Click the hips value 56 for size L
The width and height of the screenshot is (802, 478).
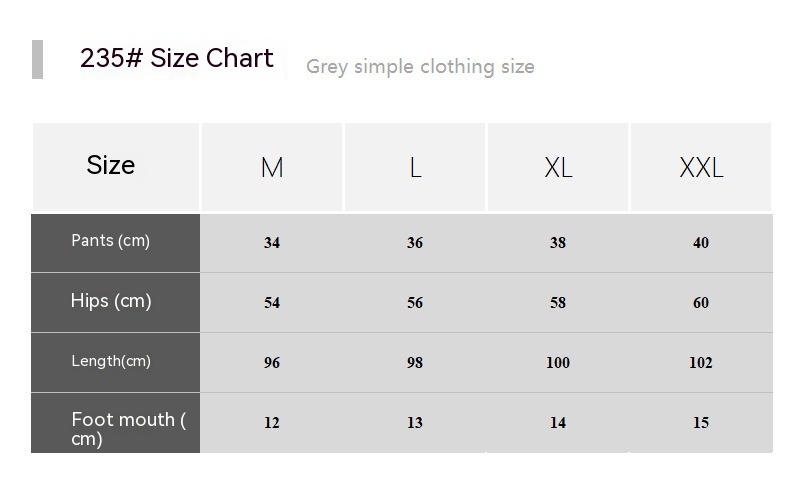415,303
